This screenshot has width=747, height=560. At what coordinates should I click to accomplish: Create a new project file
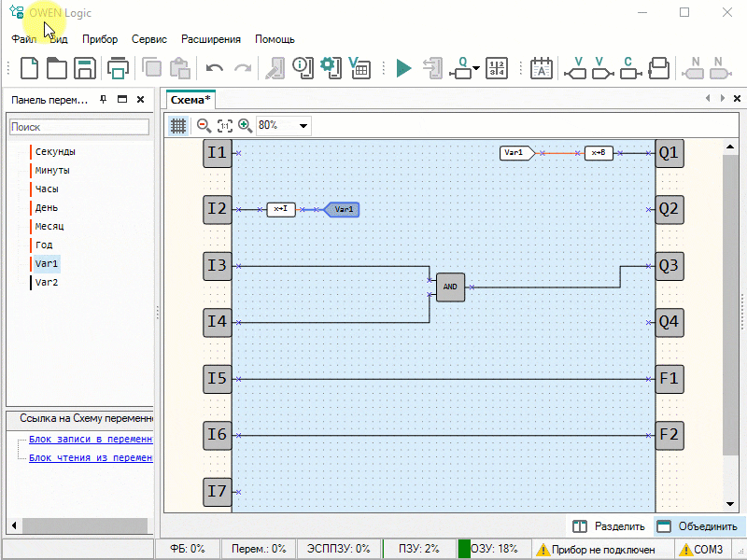point(30,68)
